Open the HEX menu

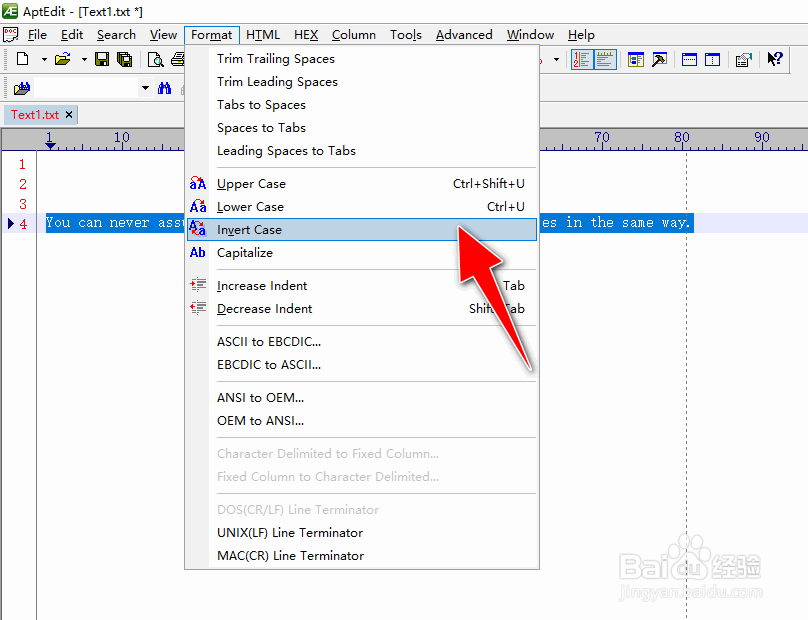(306, 35)
